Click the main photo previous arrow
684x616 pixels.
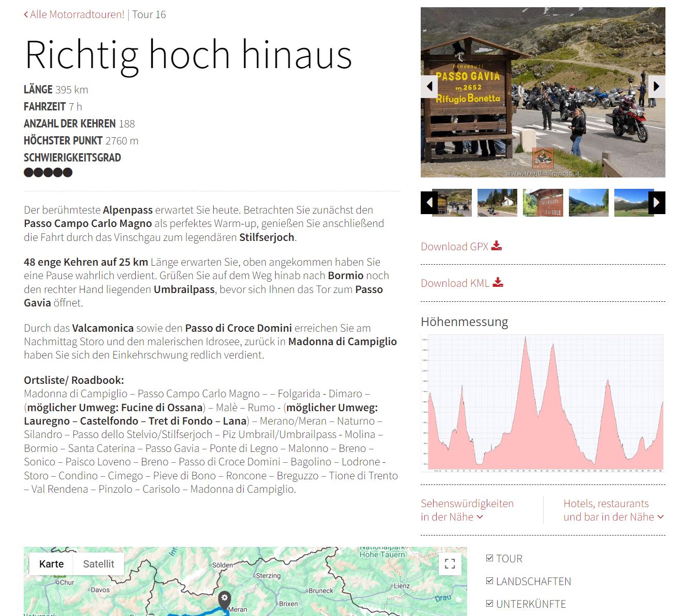pyautogui.click(x=430, y=86)
